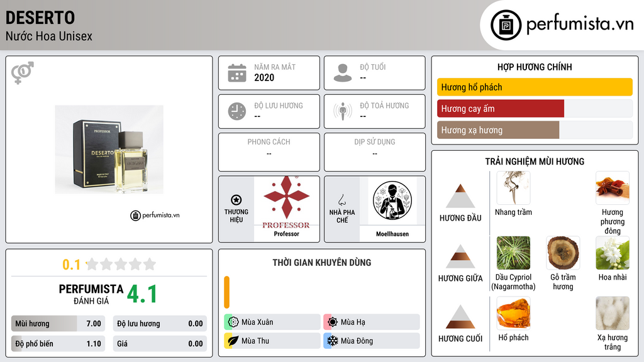Screen dimensions: 644x362
Task: Click the yellow 0.1 user rating value
Action: [x=71, y=265]
